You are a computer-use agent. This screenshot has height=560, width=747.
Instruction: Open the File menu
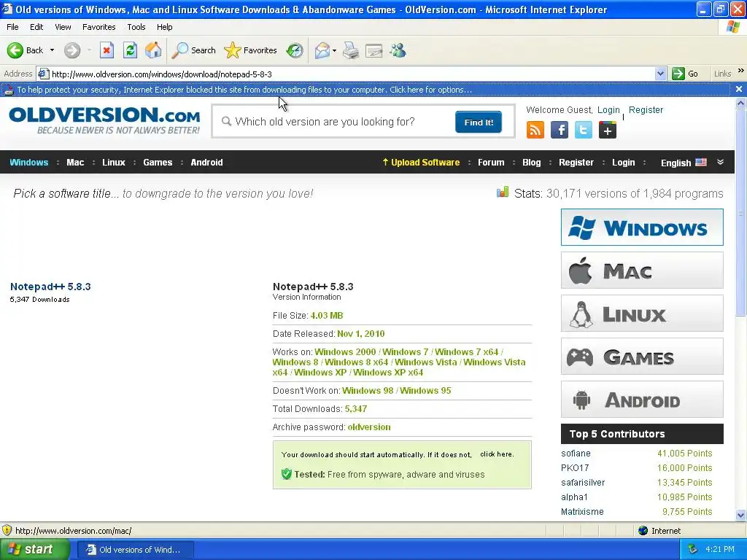(12, 27)
